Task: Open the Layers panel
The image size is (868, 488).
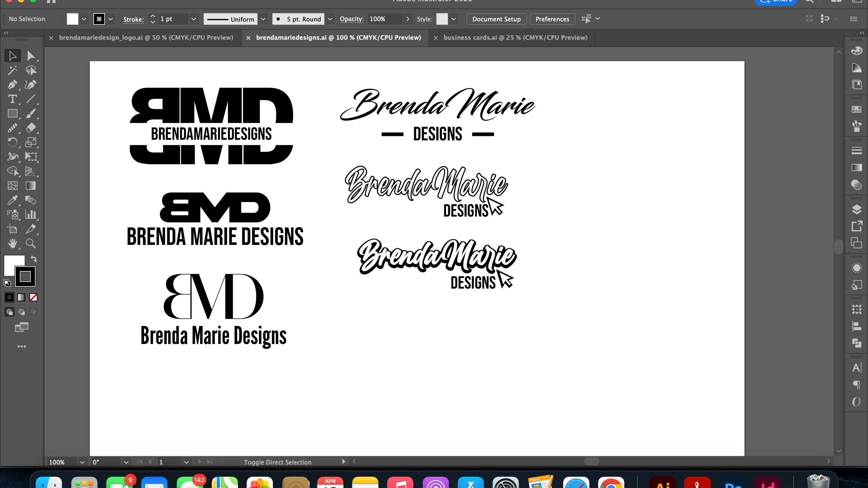Action: 856,209
